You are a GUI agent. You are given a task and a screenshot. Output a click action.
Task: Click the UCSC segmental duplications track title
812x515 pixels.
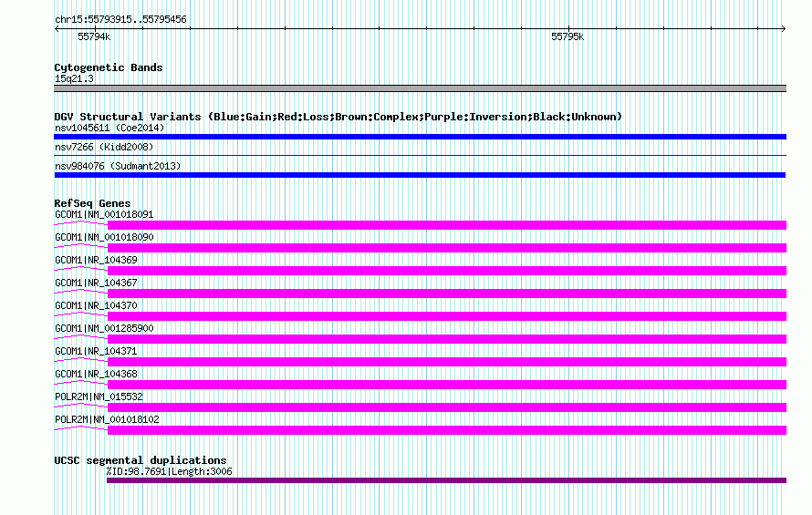pos(141,460)
